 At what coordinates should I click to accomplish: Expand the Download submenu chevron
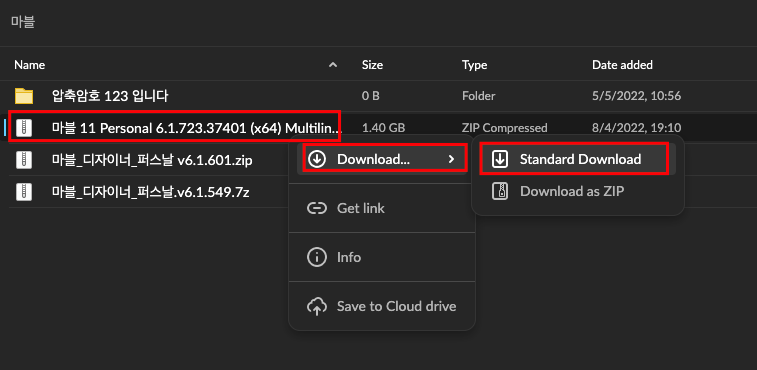click(451, 159)
